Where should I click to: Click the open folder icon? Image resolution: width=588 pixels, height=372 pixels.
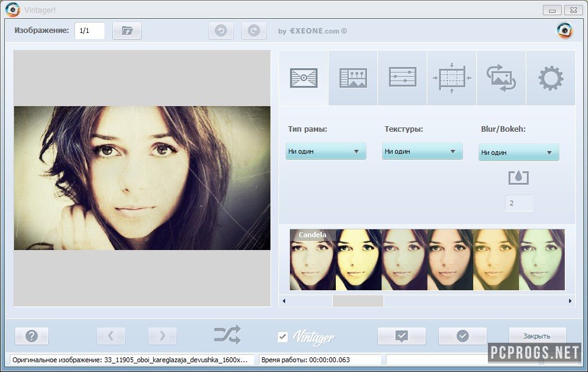(x=127, y=30)
